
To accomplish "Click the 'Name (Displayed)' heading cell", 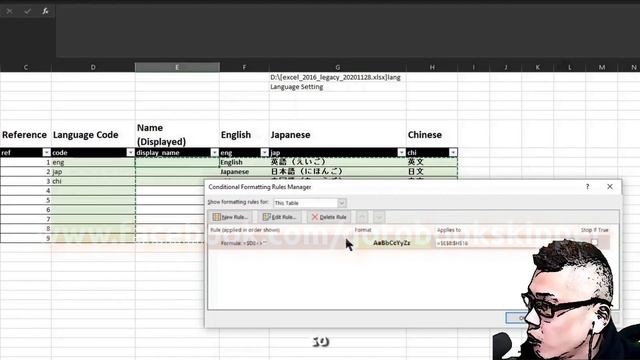I will pyautogui.click(x=177, y=135).
